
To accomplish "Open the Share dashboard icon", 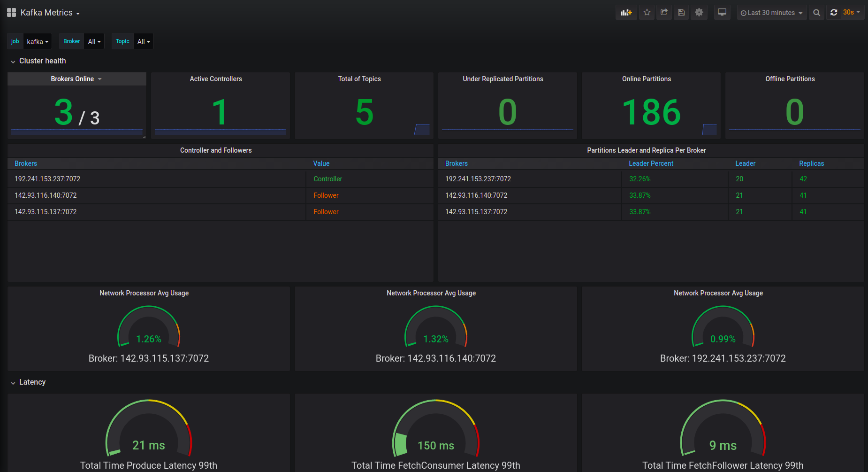I will [x=664, y=13].
